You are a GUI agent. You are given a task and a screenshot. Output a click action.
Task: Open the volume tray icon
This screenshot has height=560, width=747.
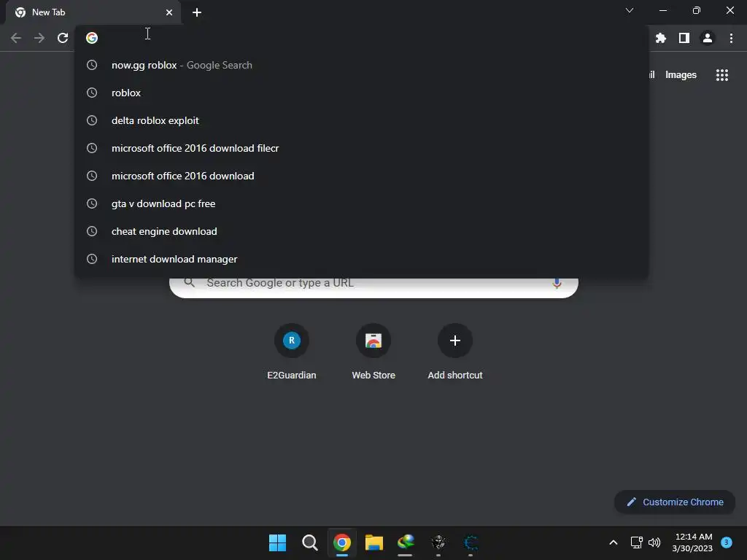654,542
